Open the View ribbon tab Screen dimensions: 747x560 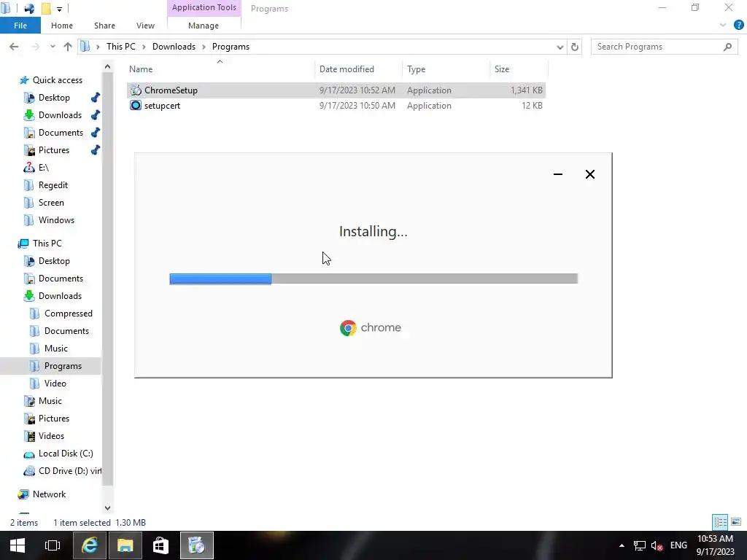click(145, 26)
